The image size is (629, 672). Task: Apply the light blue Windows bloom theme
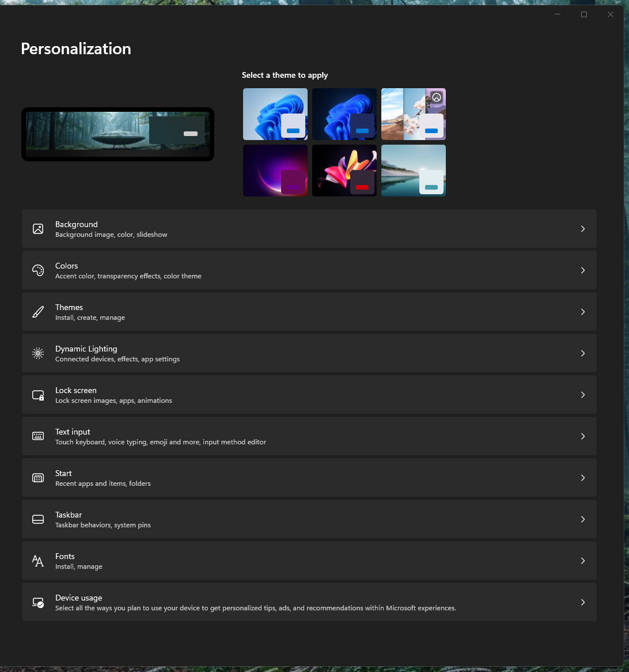tap(275, 114)
